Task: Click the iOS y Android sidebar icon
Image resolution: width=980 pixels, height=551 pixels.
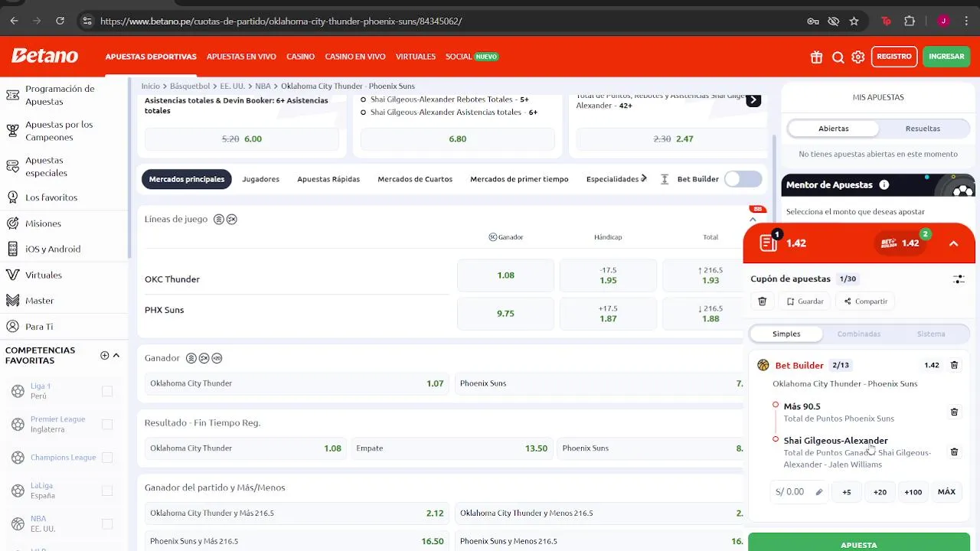Action: click(12, 249)
